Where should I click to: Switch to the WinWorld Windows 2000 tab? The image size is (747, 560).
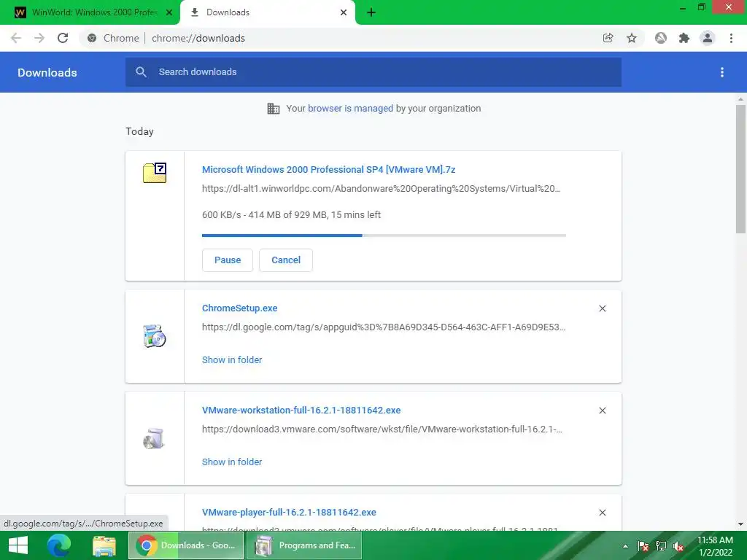90,13
